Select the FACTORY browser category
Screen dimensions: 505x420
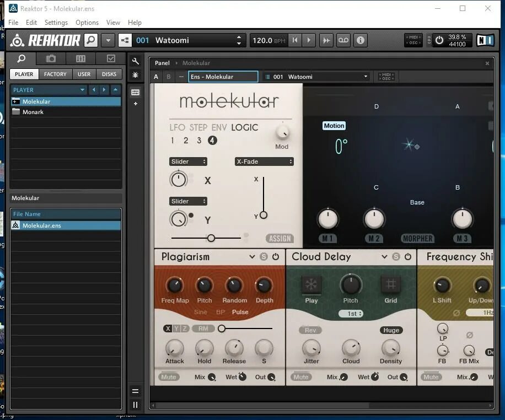(x=55, y=74)
